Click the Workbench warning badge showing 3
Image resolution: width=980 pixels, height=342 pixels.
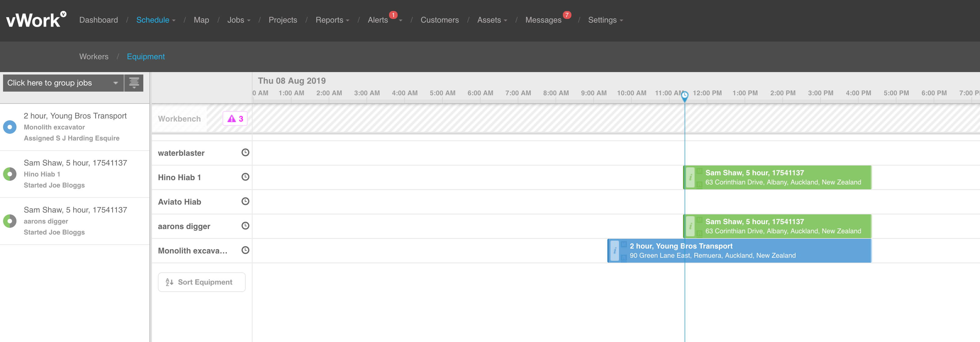pos(235,118)
